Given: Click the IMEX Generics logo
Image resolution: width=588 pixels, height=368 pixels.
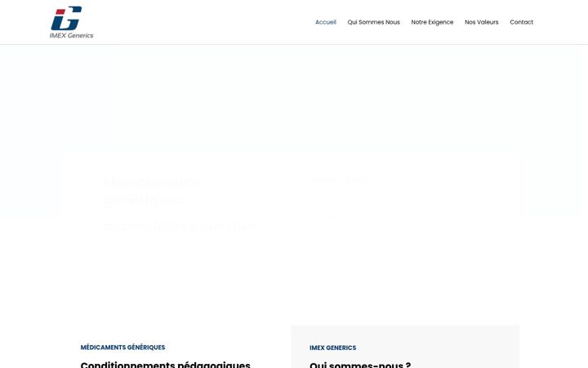Looking at the screenshot, I should (x=71, y=22).
